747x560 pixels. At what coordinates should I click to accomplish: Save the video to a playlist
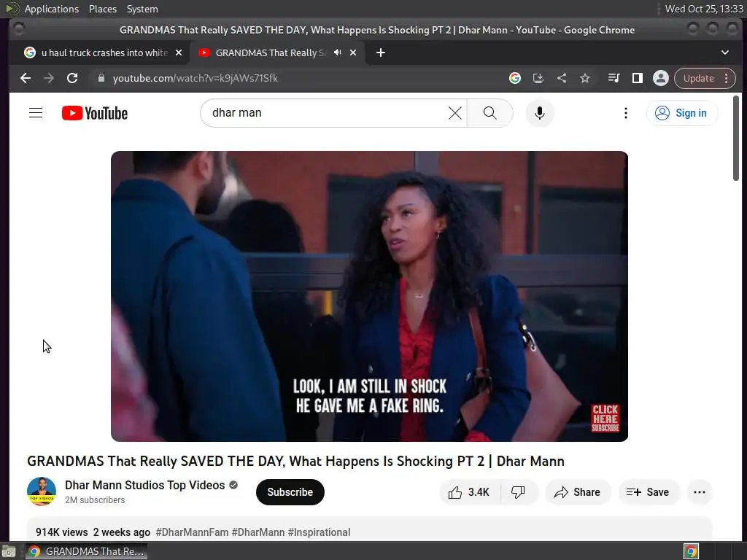648,492
